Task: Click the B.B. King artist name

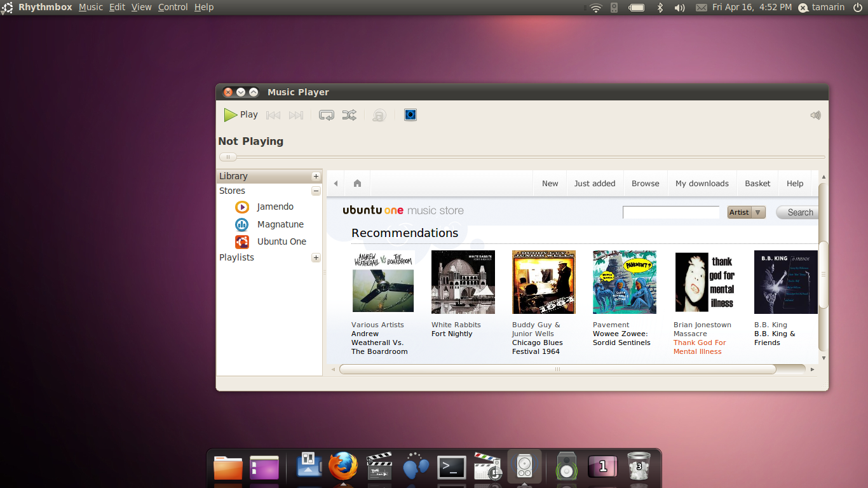Action: pyautogui.click(x=771, y=325)
